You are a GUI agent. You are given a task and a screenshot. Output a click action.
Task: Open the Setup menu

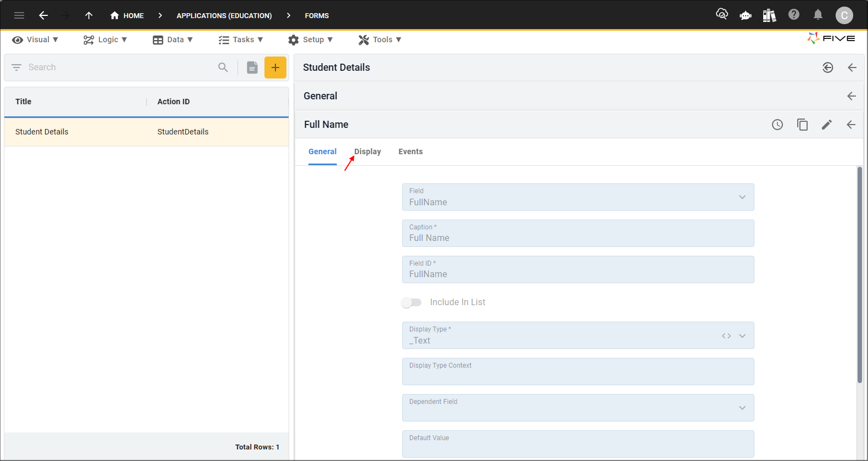coord(311,40)
